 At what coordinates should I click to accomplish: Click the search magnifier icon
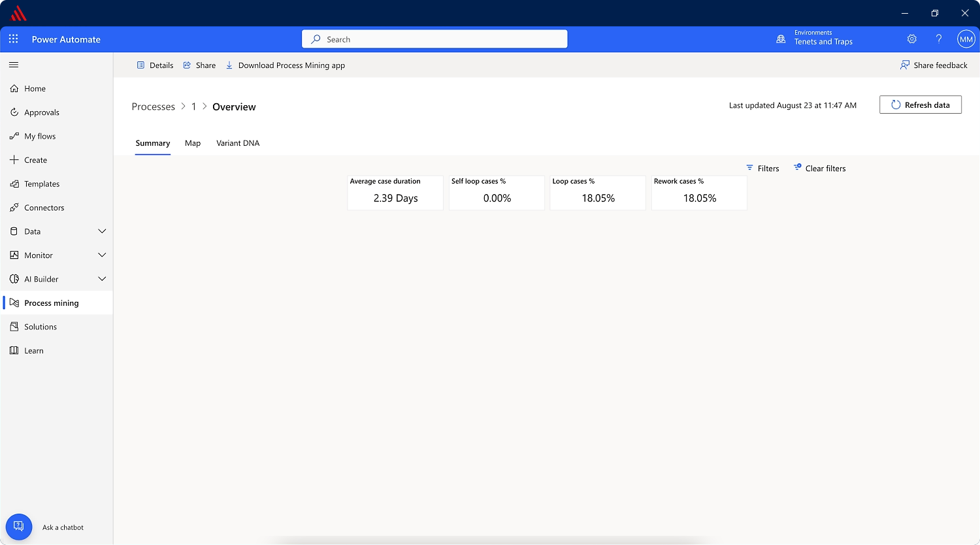tap(316, 39)
